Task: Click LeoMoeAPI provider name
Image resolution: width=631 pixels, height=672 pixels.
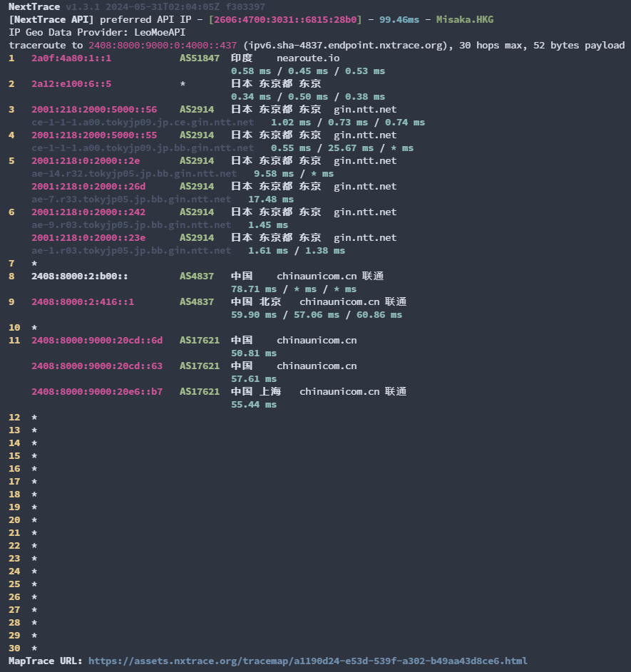Action: (160, 33)
